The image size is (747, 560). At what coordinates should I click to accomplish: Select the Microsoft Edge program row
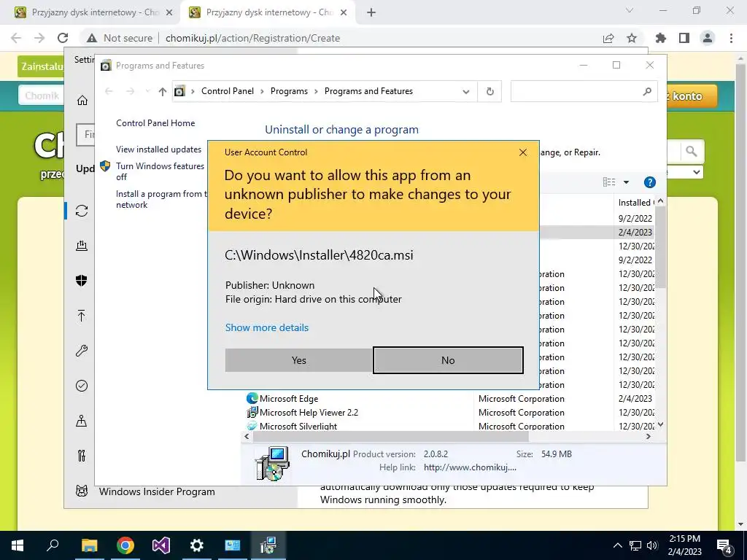pos(451,399)
